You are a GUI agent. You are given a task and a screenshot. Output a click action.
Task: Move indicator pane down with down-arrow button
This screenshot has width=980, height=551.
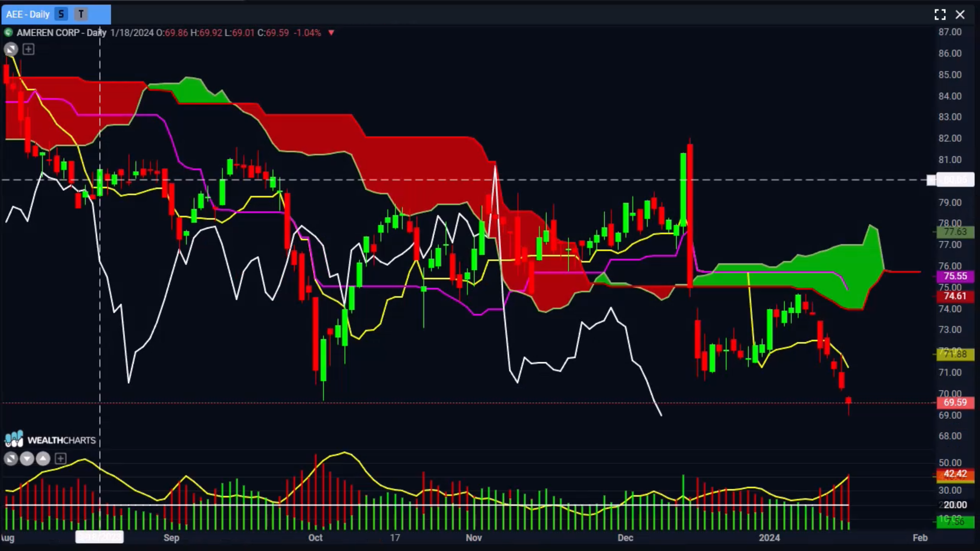[x=27, y=459]
